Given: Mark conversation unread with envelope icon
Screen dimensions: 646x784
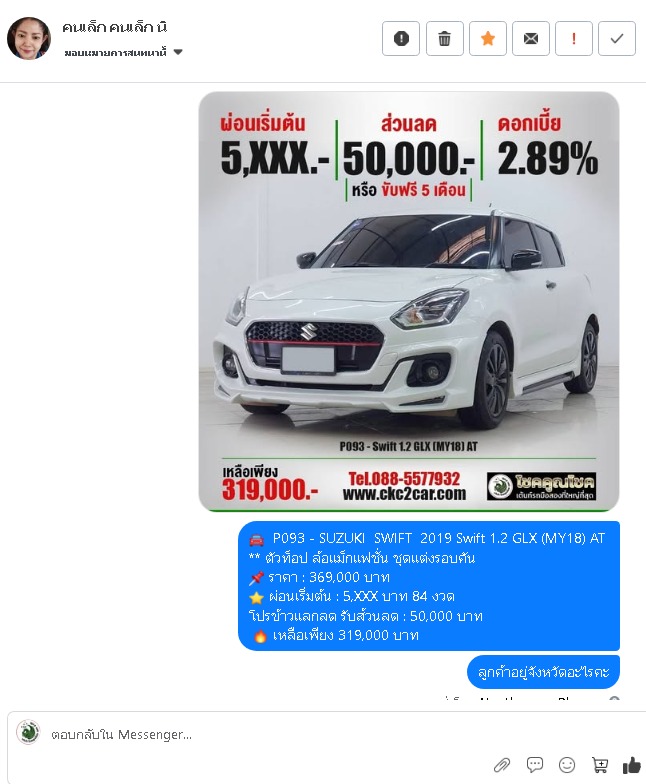Looking at the screenshot, I should point(530,38).
